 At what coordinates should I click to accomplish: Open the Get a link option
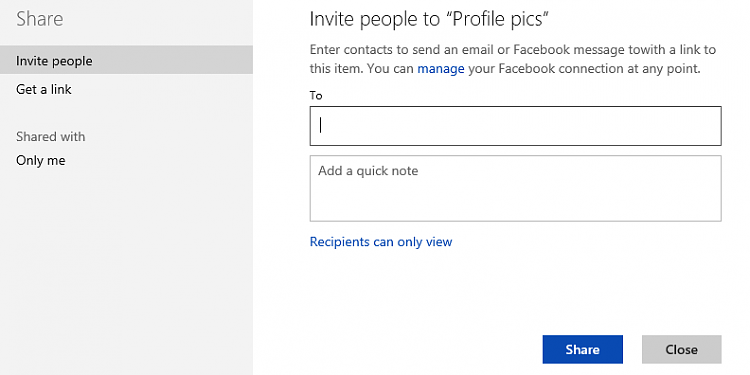point(44,89)
